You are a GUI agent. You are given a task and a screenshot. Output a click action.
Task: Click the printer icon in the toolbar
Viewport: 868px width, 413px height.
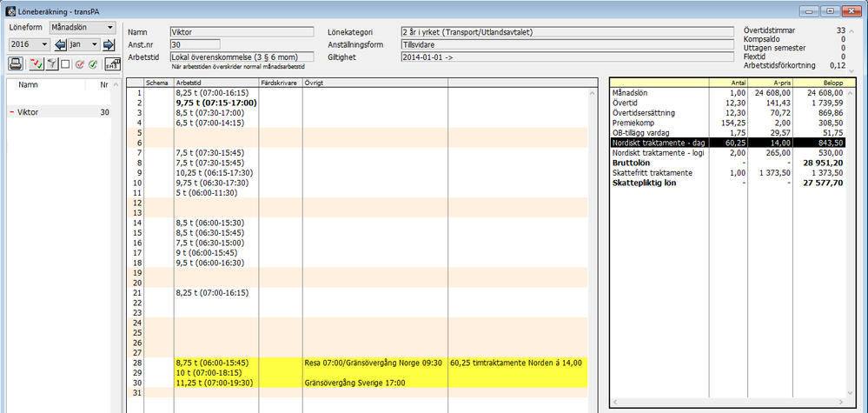coord(16,63)
